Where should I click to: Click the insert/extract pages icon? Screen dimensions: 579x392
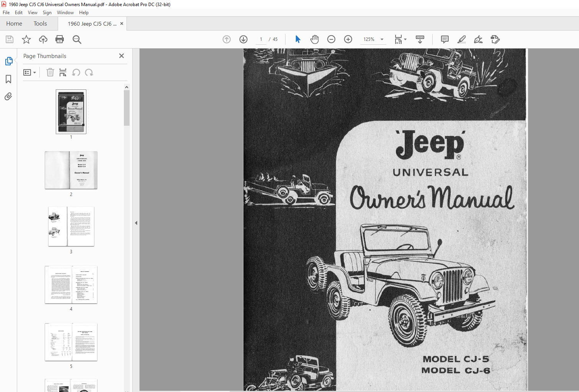(63, 73)
